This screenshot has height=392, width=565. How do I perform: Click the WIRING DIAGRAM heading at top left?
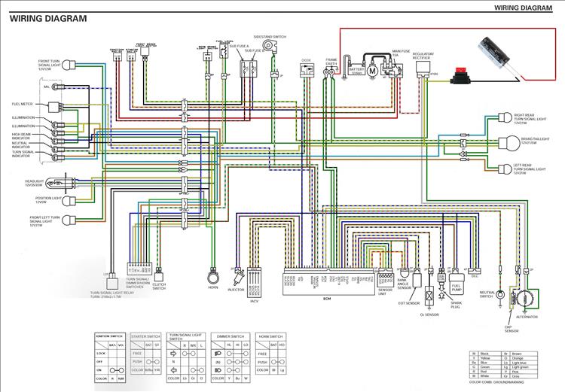click(48, 18)
